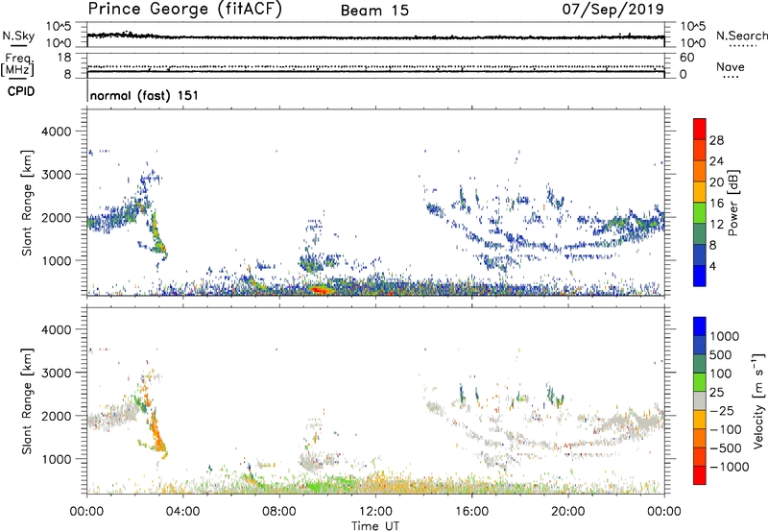Select the 'Time UT' axis title
The height and width of the screenshot is (532, 768).
[375, 526]
